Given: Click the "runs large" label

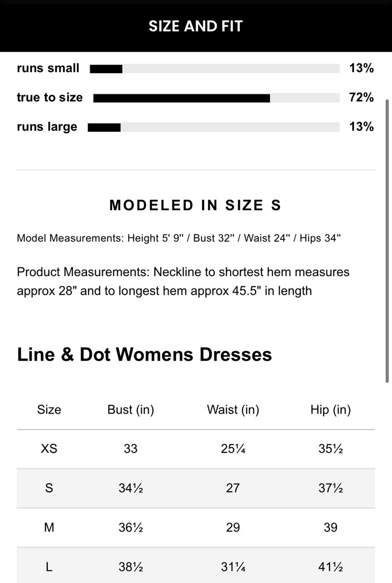Looking at the screenshot, I should [47, 127].
